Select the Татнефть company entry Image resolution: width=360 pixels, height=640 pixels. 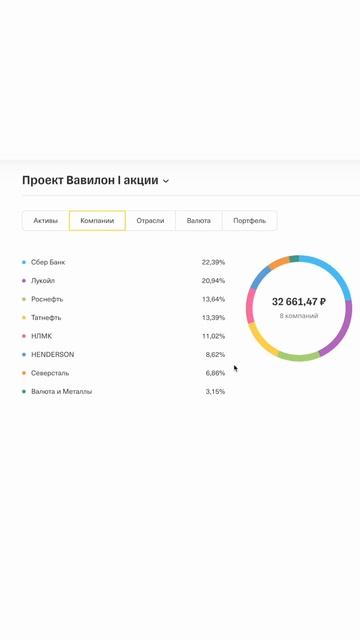46,318
